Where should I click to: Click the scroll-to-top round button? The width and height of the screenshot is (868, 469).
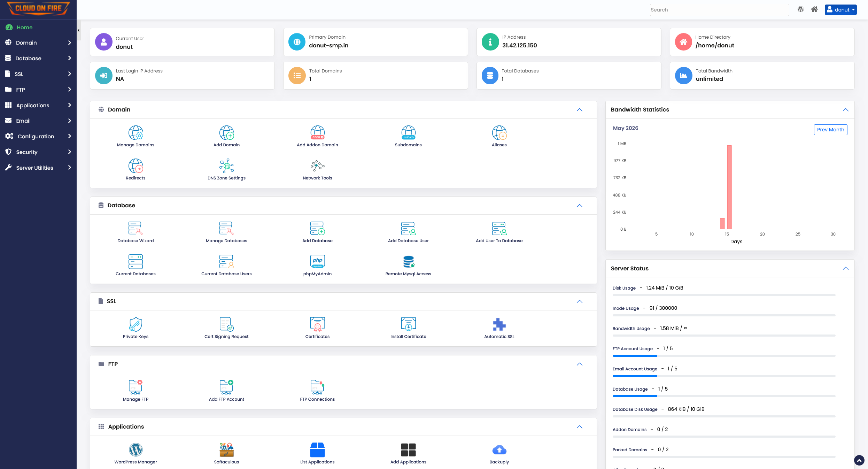pos(859,460)
